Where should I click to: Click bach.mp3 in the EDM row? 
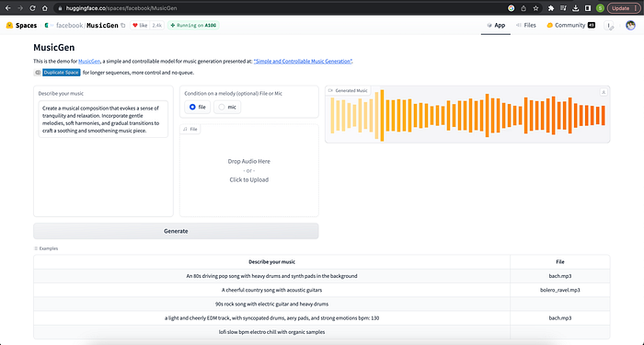559,318
